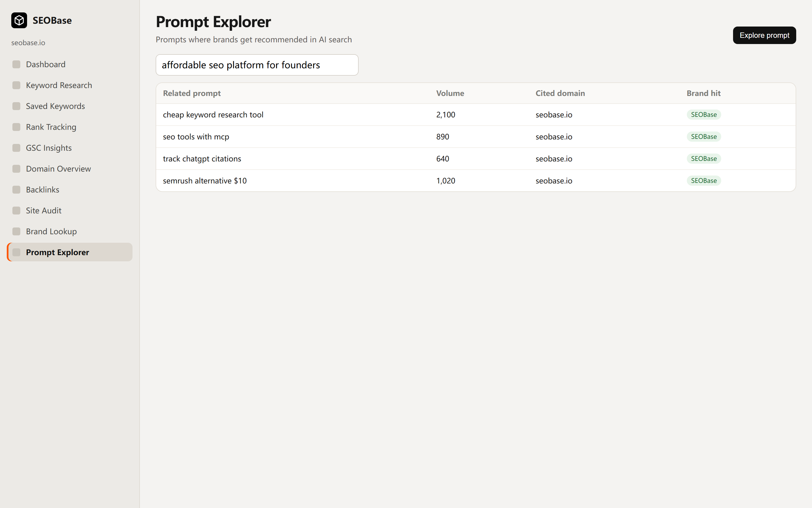Click the volume value 1,020
The image size is (812, 508).
[445, 181]
